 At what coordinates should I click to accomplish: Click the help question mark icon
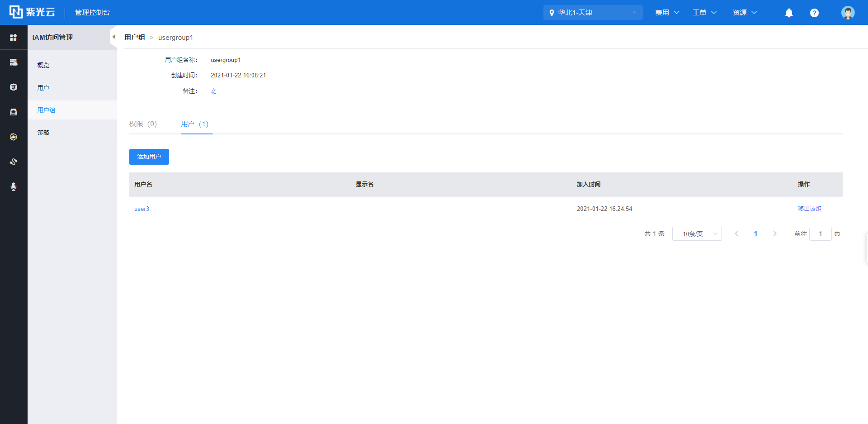click(814, 13)
